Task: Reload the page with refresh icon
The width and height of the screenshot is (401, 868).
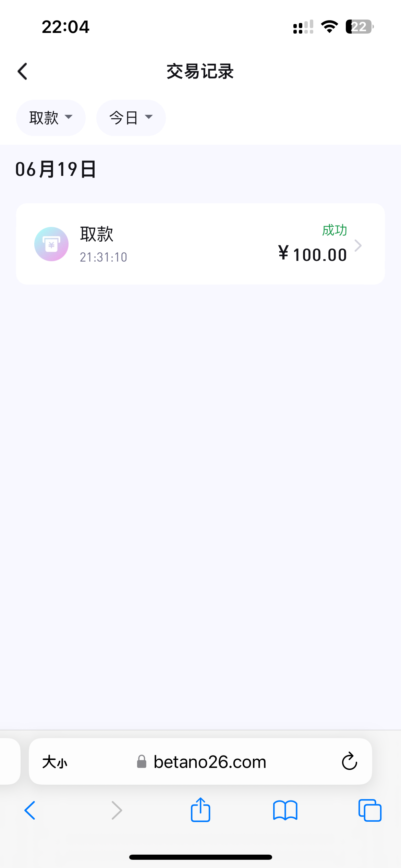Action: (x=349, y=761)
